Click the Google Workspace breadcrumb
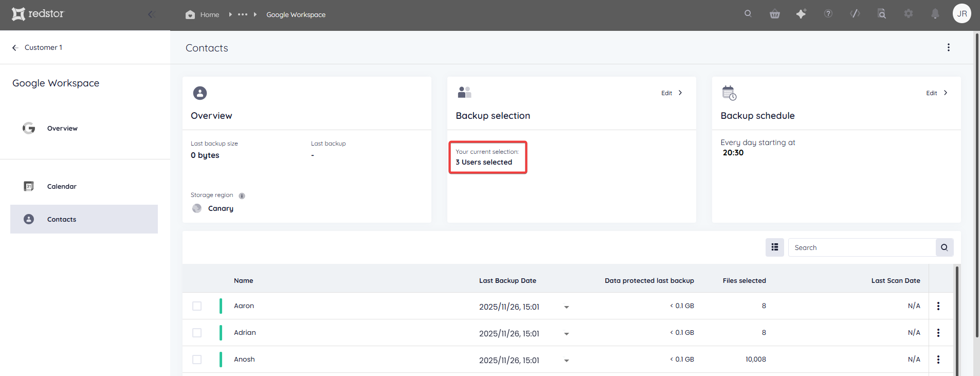 tap(296, 14)
